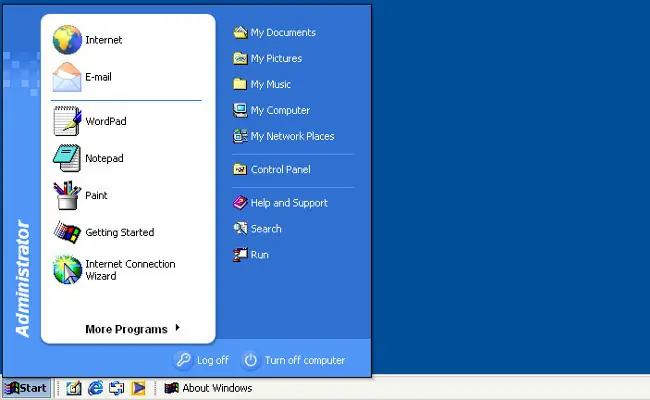
Task: Click the My Music folder icon
Action: point(240,84)
